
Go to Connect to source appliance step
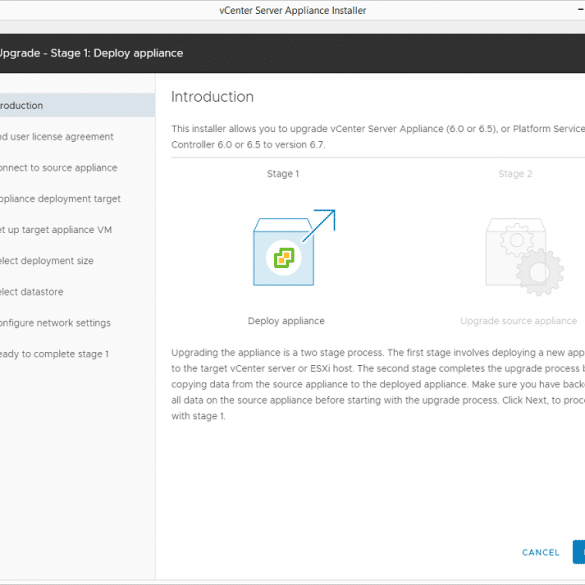[58, 168]
